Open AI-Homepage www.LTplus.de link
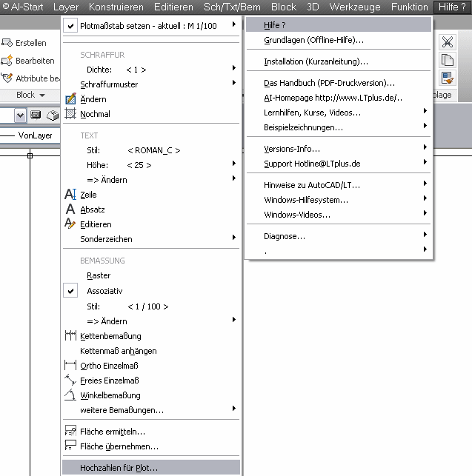The width and height of the screenshot is (472, 476). tap(339, 98)
